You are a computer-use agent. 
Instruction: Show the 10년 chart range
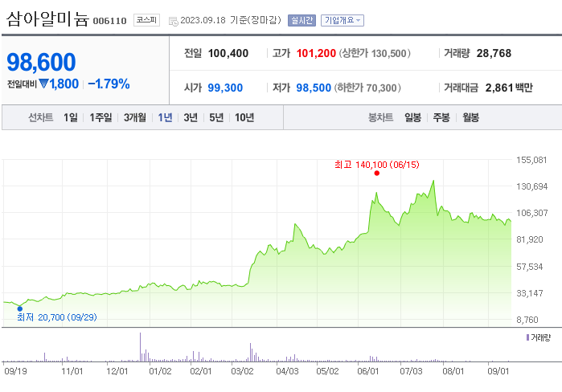(x=244, y=117)
